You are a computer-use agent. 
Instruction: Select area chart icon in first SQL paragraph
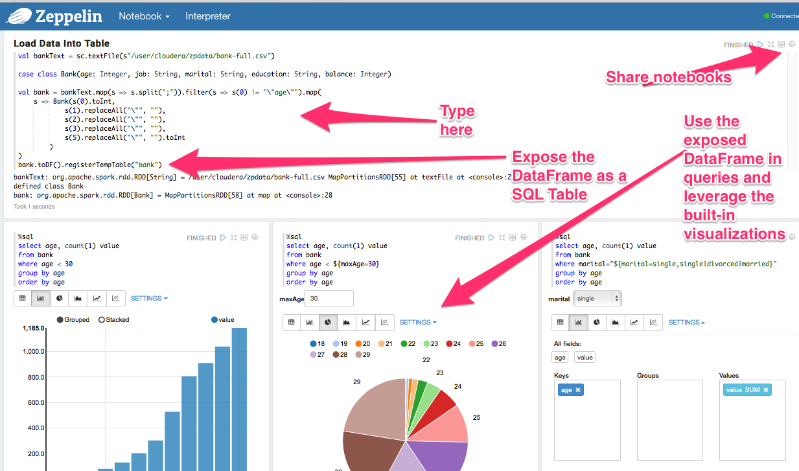[x=78, y=298]
